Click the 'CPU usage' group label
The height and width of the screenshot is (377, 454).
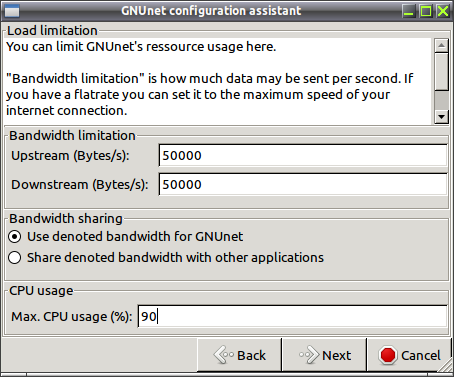click(x=41, y=291)
